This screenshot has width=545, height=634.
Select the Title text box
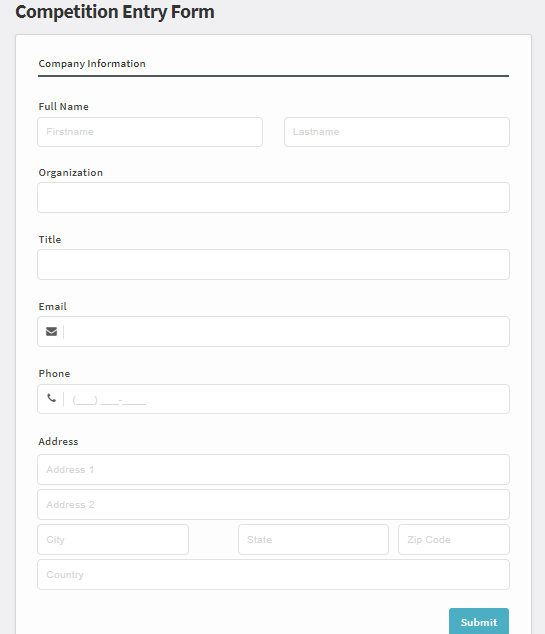click(273, 264)
